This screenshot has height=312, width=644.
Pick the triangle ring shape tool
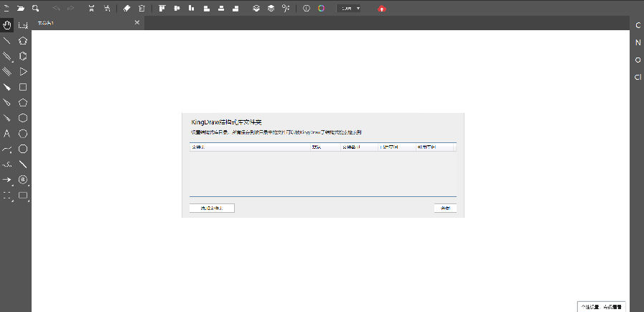point(23,71)
